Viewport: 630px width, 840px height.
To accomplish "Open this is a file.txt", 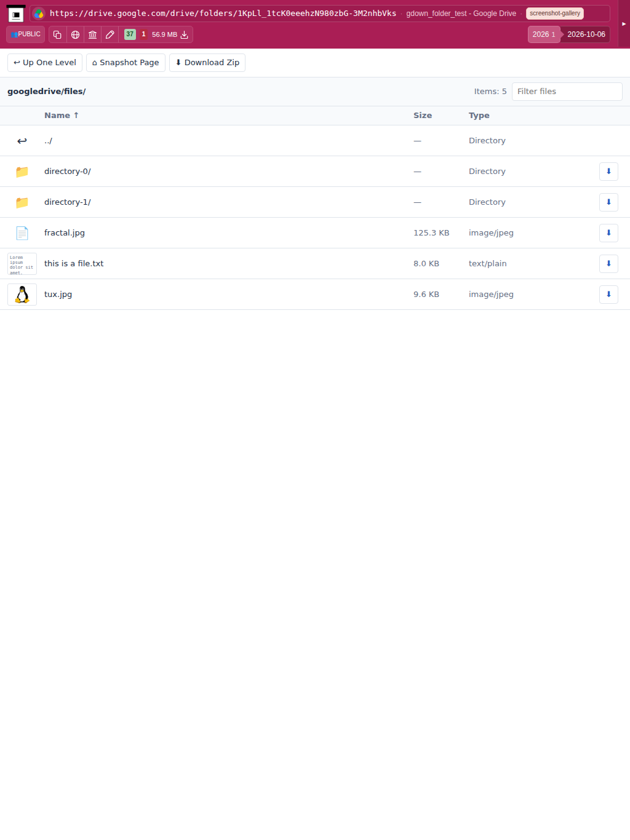I will (x=74, y=264).
